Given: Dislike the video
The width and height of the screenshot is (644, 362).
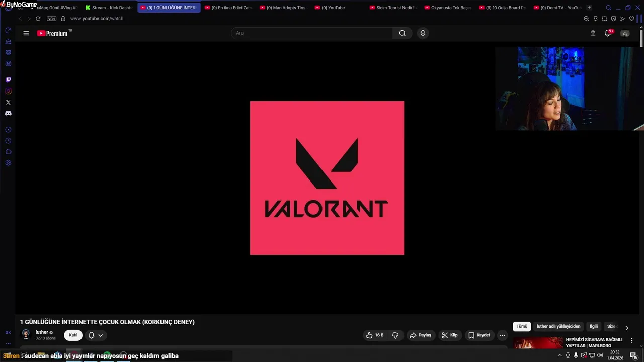Looking at the screenshot, I should (395, 335).
